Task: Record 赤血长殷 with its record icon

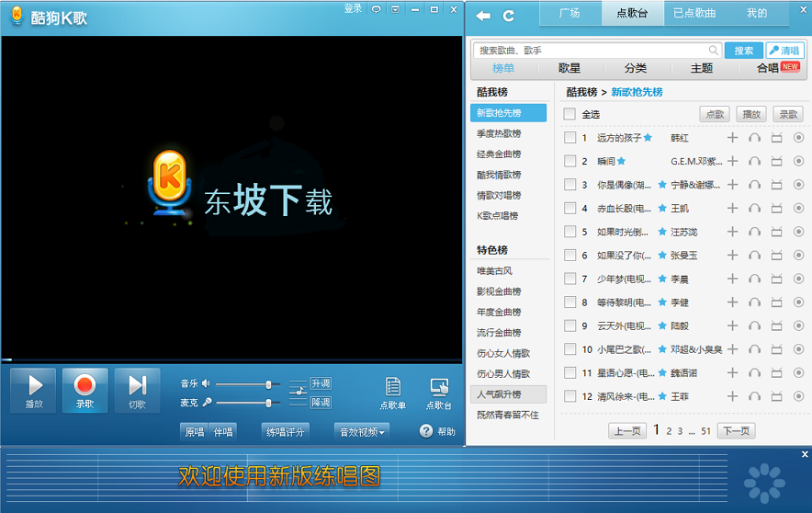Action: (798, 208)
